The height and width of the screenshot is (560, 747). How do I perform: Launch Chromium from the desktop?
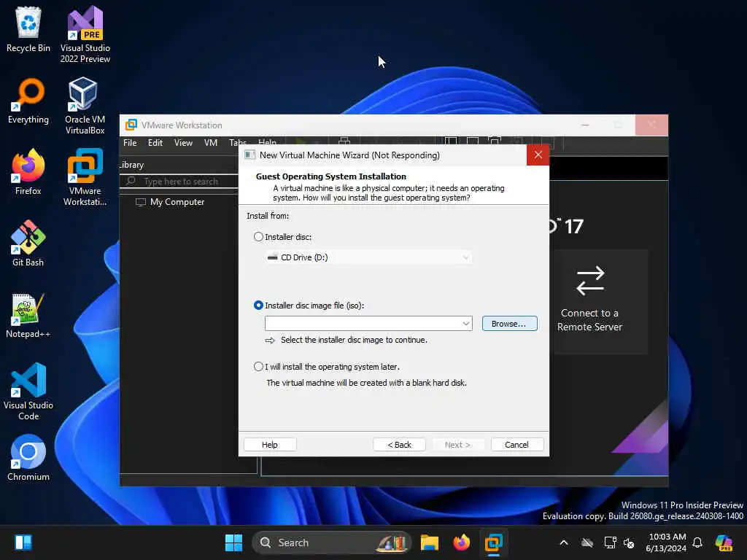point(28,458)
